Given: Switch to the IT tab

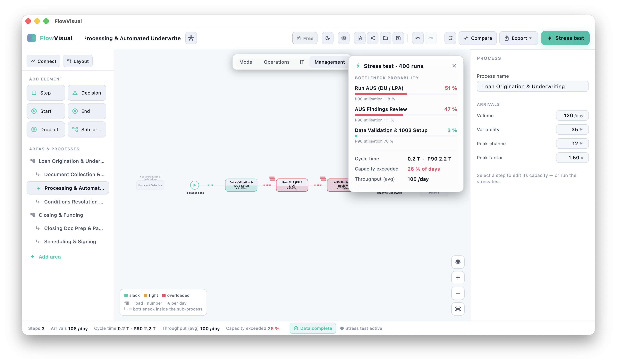Looking at the screenshot, I should [302, 62].
